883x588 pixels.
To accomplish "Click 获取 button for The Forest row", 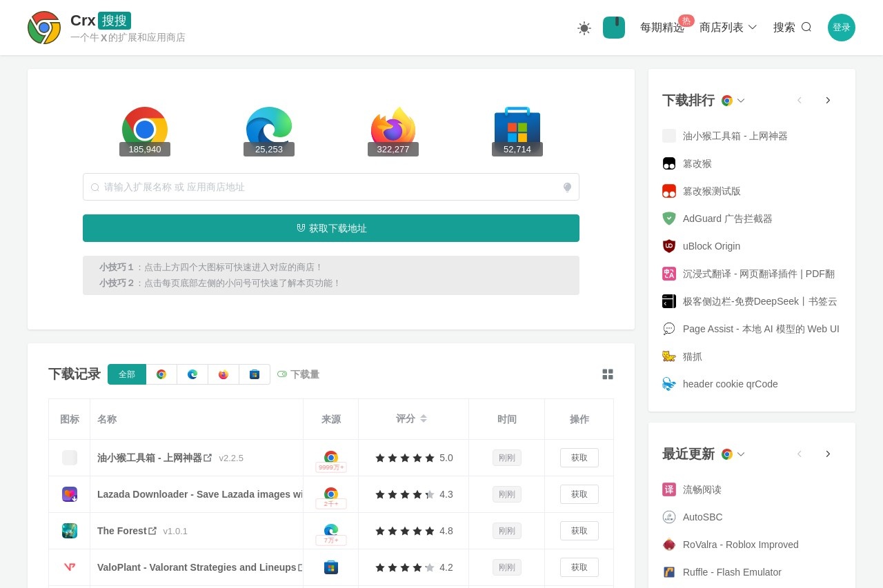I will [579, 531].
